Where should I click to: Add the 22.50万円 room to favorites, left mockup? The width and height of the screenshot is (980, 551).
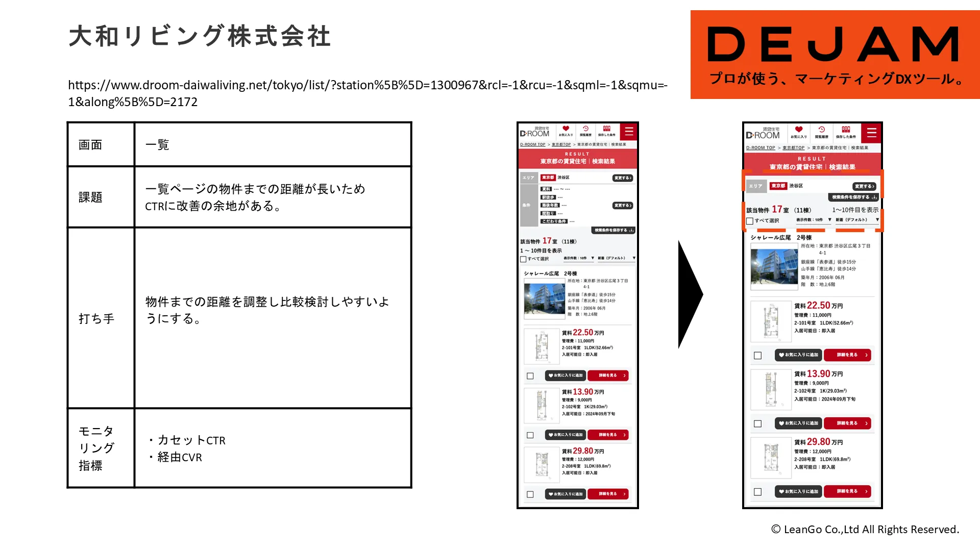(565, 375)
